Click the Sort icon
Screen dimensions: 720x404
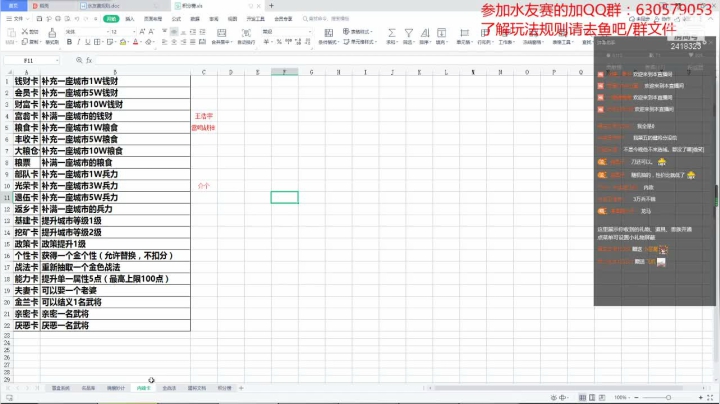tap(425, 33)
